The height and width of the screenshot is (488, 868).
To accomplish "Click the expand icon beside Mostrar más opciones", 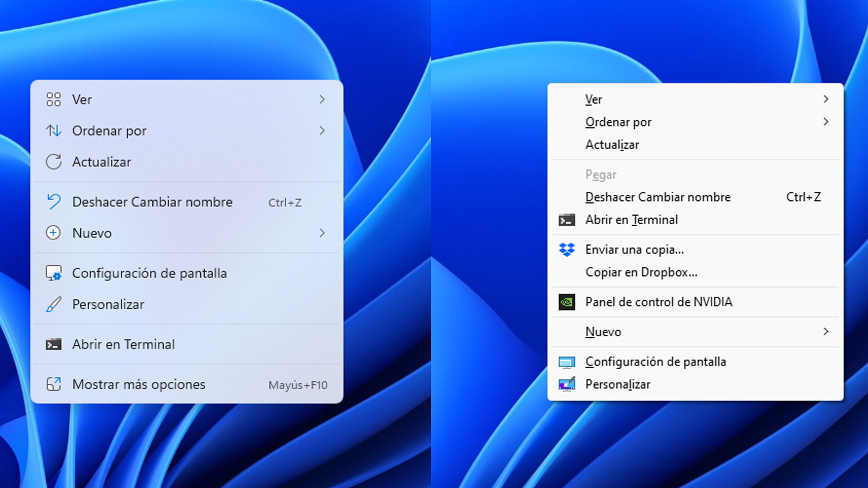I will point(54,384).
